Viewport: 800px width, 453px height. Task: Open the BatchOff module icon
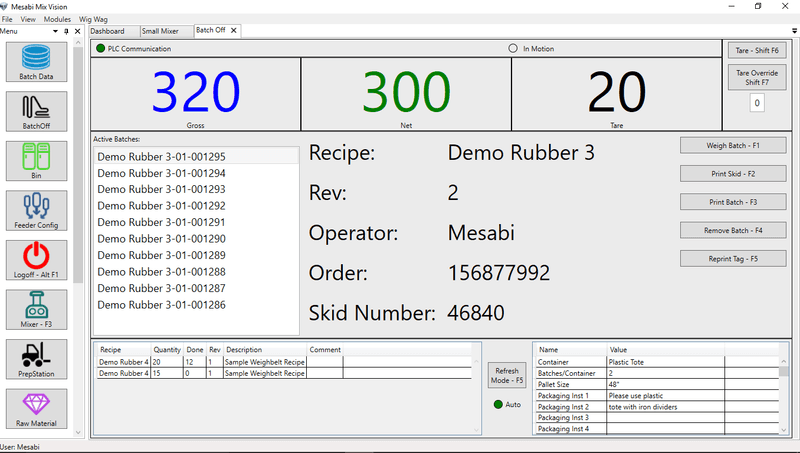(x=36, y=111)
